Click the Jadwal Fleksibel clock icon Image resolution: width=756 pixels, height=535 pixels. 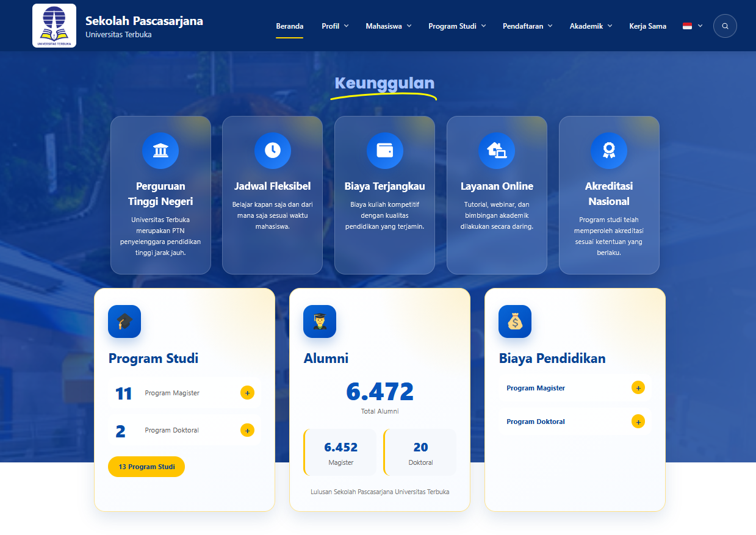[x=273, y=151]
